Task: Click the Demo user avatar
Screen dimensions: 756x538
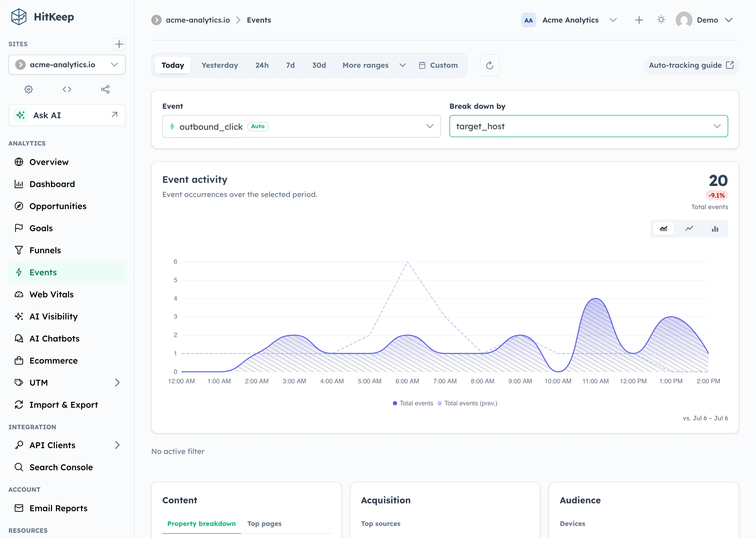Action: [684, 20]
